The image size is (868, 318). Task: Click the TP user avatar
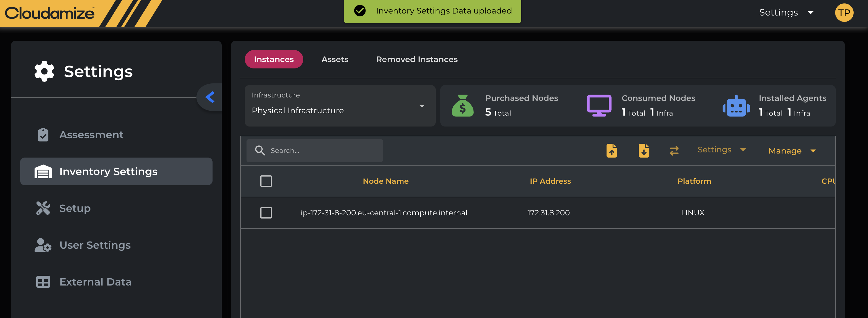click(844, 13)
